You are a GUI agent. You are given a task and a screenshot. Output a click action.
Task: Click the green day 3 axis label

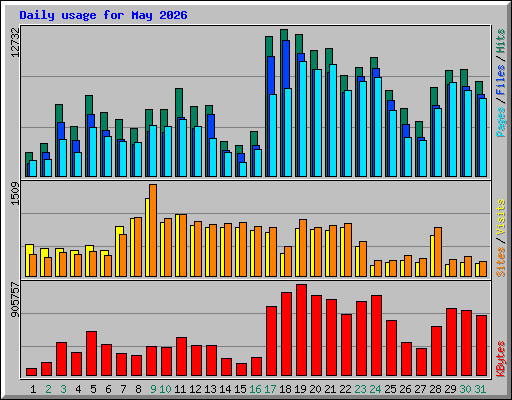click(63, 389)
